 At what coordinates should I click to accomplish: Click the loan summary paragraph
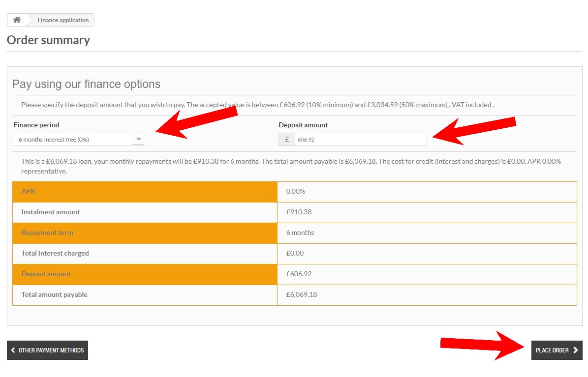pyautogui.click(x=291, y=166)
